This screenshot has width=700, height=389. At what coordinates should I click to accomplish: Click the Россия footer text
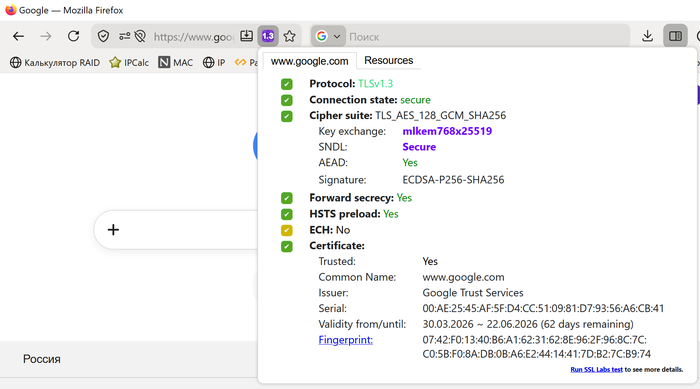(x=42, y=359)
